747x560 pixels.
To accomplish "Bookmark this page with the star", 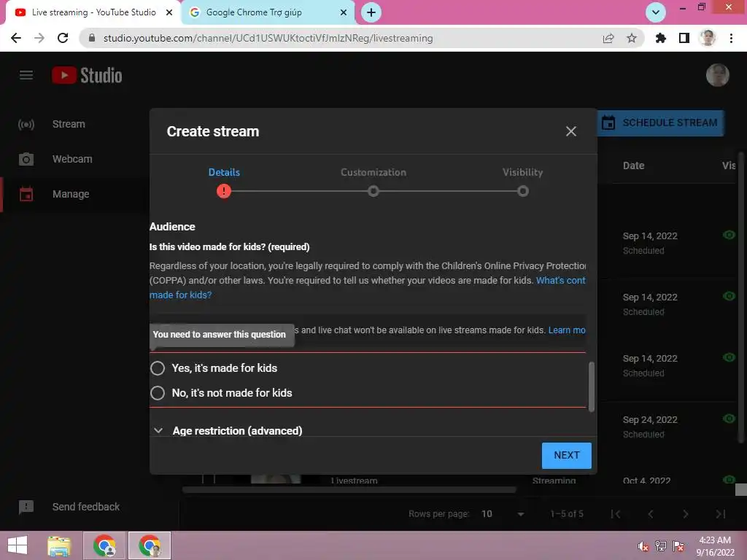I will click(631, 38).
